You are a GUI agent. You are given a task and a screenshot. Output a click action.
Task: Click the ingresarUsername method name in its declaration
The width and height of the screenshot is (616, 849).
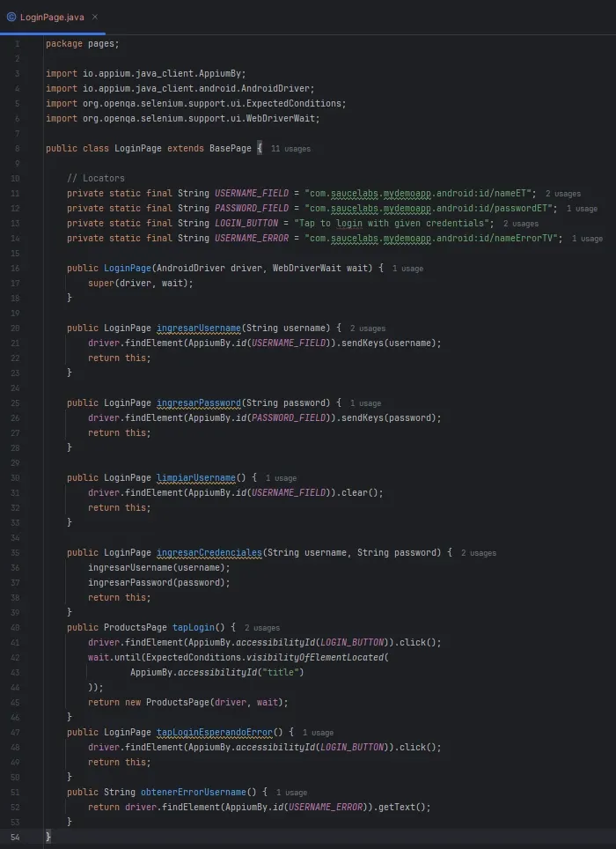pyautogui.click(x=199, y=329)
